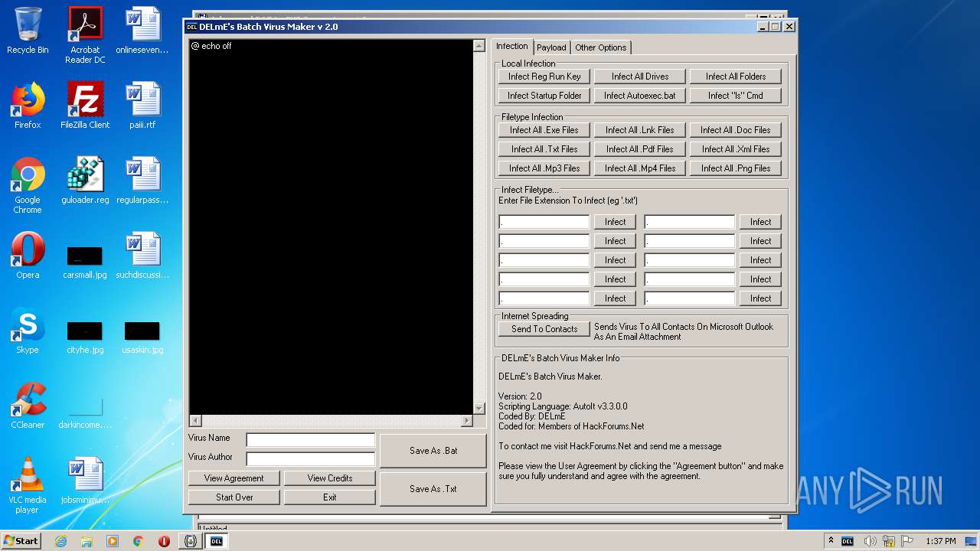Launch CCleaner desktop shortcut

tap(28, 406)
